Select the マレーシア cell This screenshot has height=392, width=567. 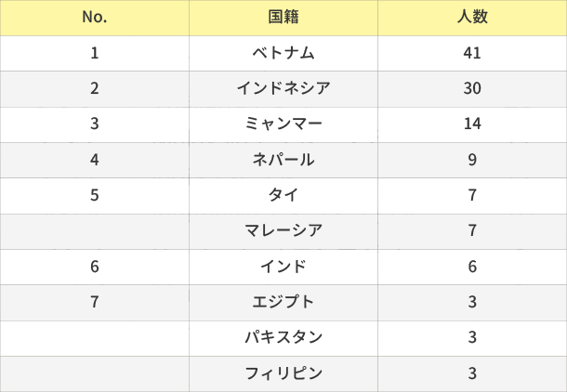283,231
